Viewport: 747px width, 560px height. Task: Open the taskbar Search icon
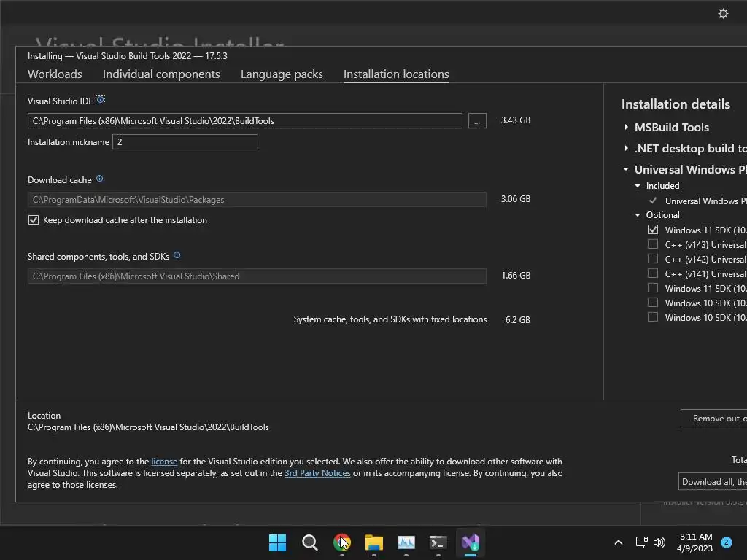(309, 542)
